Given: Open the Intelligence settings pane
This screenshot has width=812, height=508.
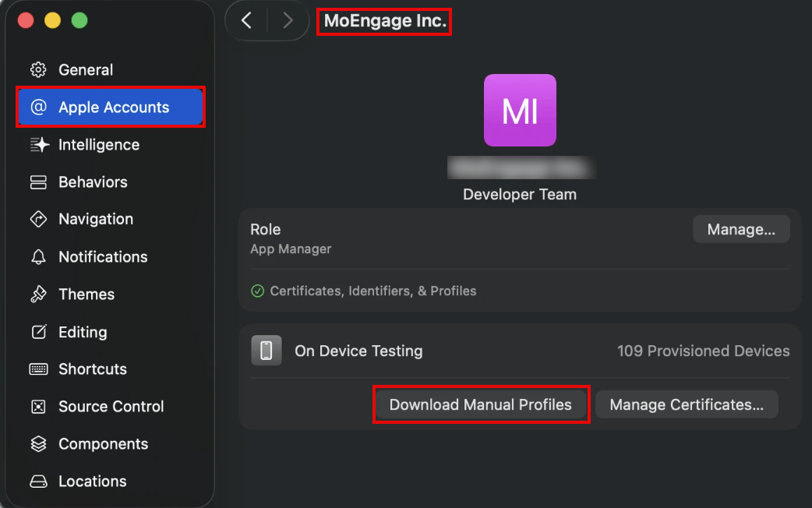Looking at the screenshot, I should click(111, 144).
